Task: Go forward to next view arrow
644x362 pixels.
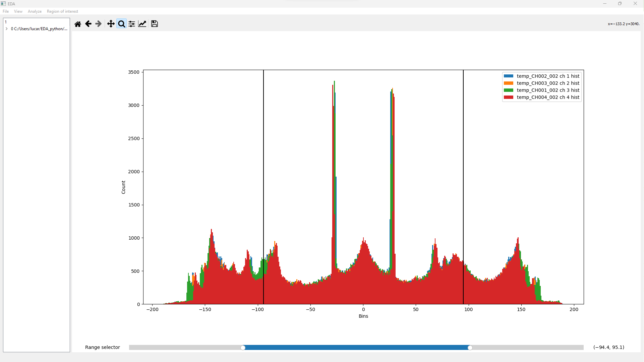Action: click(x=98, y=24)
